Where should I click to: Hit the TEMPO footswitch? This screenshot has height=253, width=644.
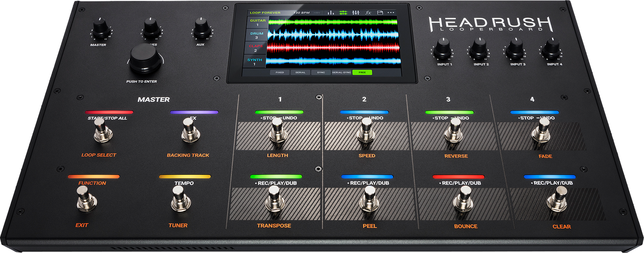point(180,199)
